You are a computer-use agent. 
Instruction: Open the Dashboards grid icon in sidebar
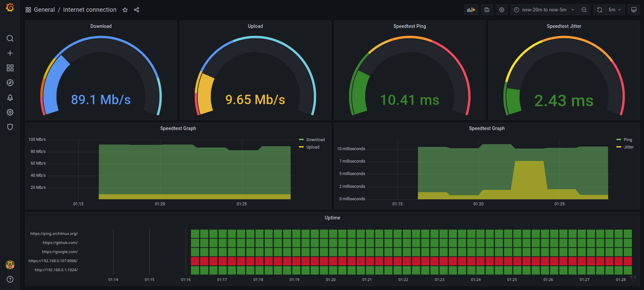tap(10, 68)
